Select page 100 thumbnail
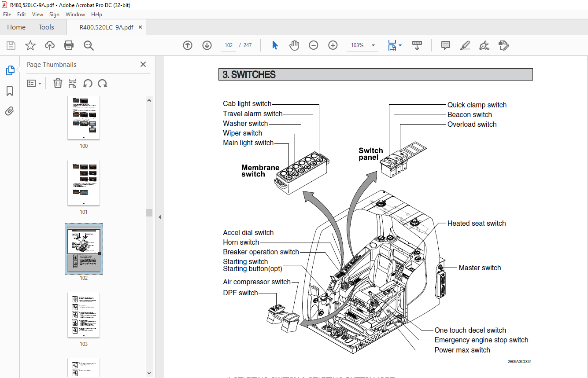 [84, 118]
